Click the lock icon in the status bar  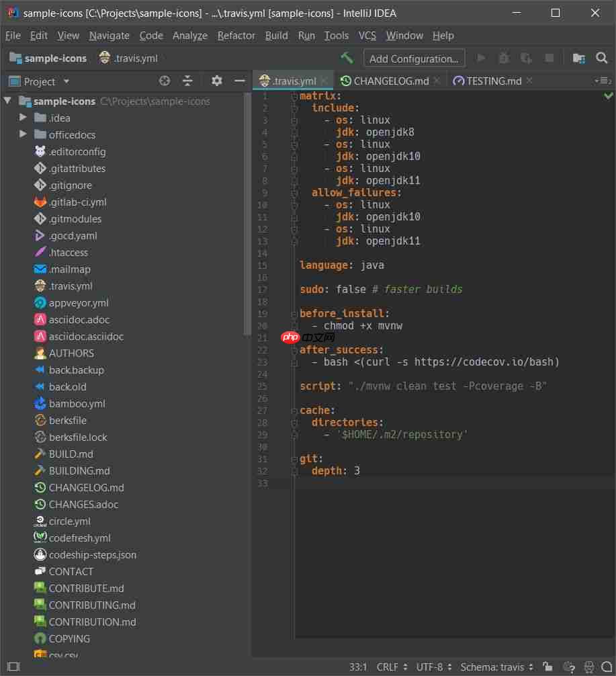pos(547,667)
